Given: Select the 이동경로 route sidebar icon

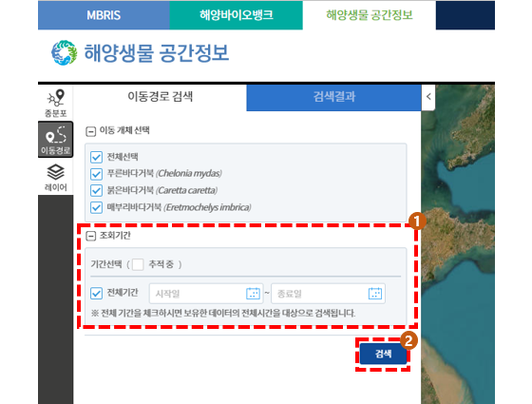Looking at the screenshot, I should click(x=56, y=140).
